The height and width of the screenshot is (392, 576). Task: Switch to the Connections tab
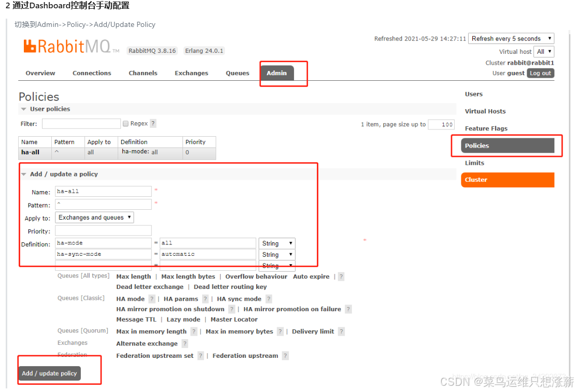point(92,73)
